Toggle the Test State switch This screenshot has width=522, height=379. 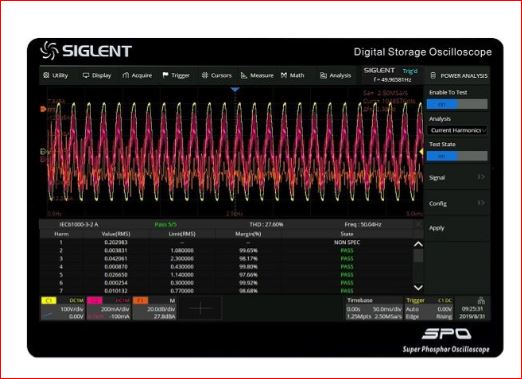(x=457, y=156)
